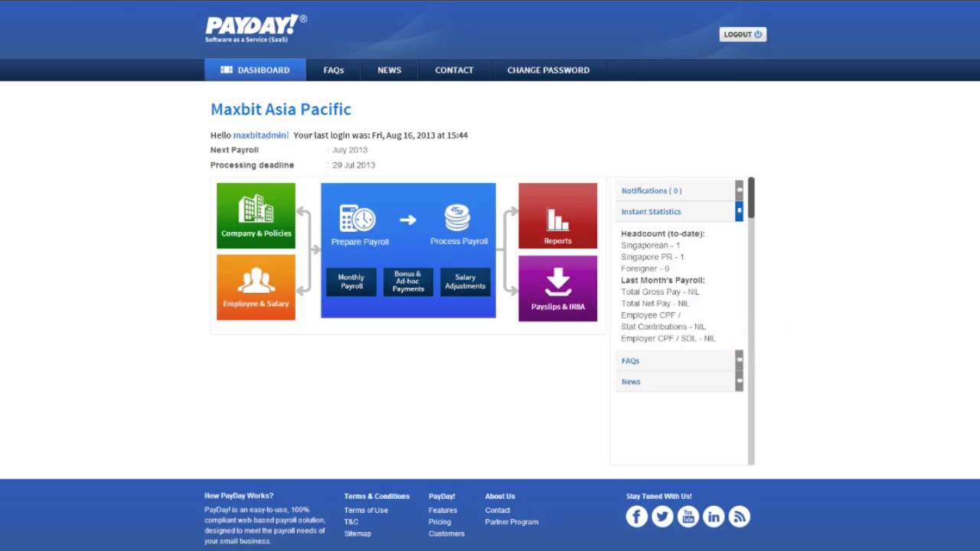
Task: Expand the News sidebar section
Action: pyautogui.click(x=679, y=381)
